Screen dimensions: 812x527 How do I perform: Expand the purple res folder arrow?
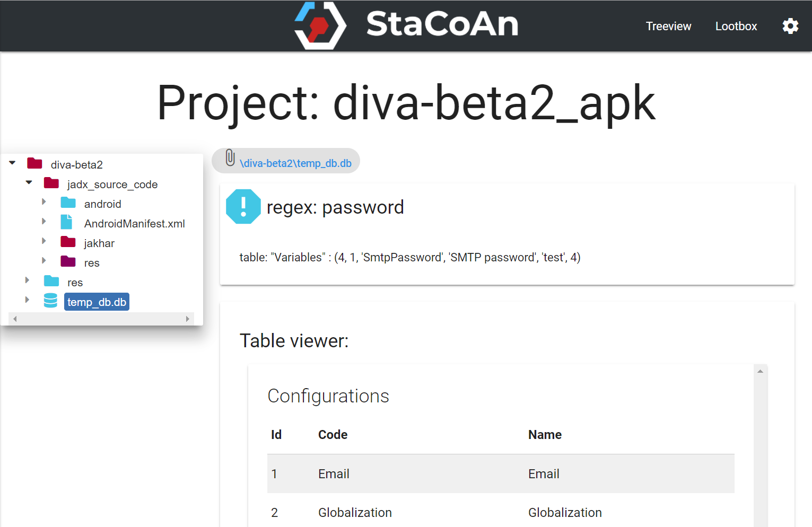[44, 261]
